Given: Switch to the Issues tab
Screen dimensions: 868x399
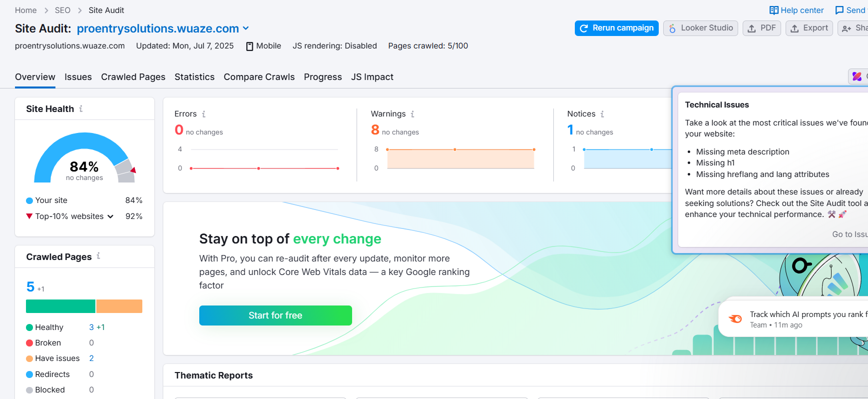Looking at the screenshot, I should tap(78, 77).
